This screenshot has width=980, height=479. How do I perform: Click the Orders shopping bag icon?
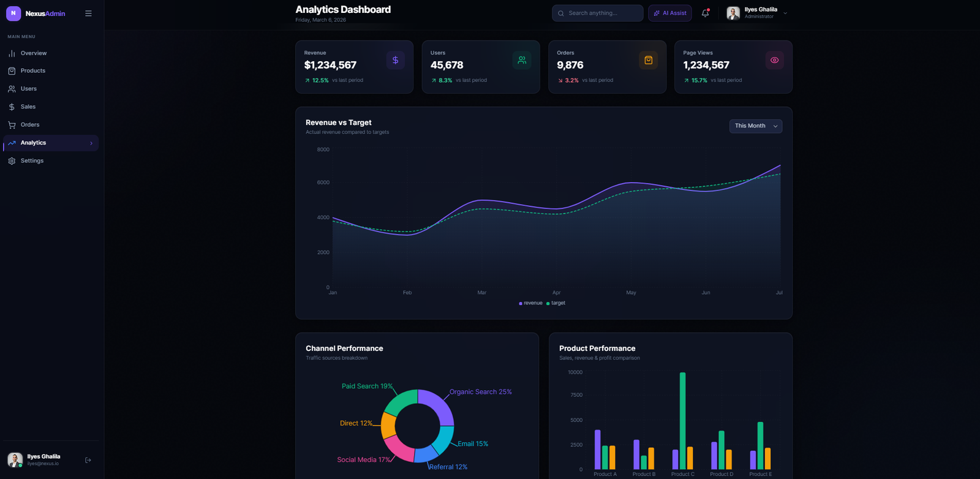pyautogui.click(x=648, y=60)
